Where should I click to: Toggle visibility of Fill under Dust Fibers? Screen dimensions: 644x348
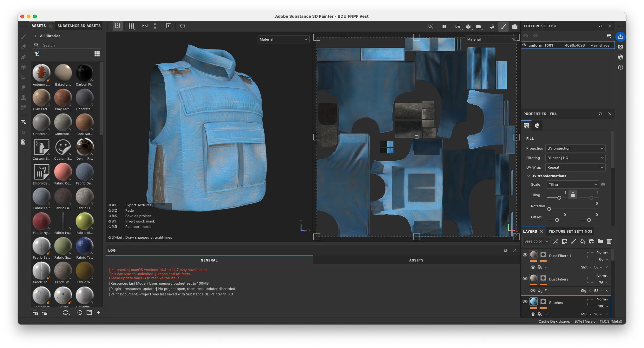pyautogui.click(x=533, y=291)
